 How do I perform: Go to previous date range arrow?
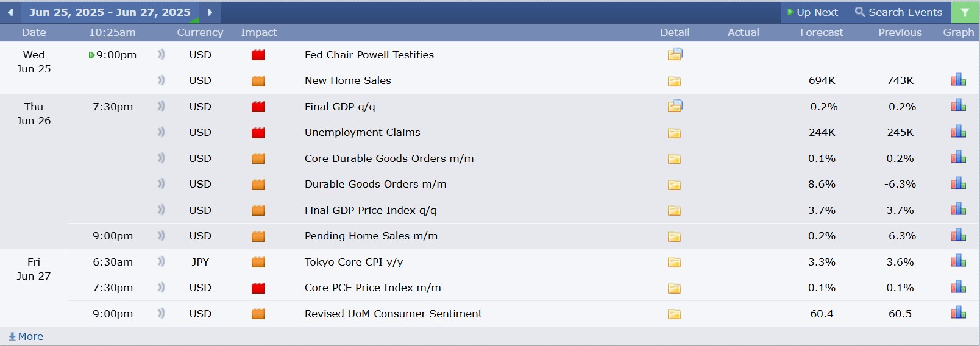coord(10,12)
